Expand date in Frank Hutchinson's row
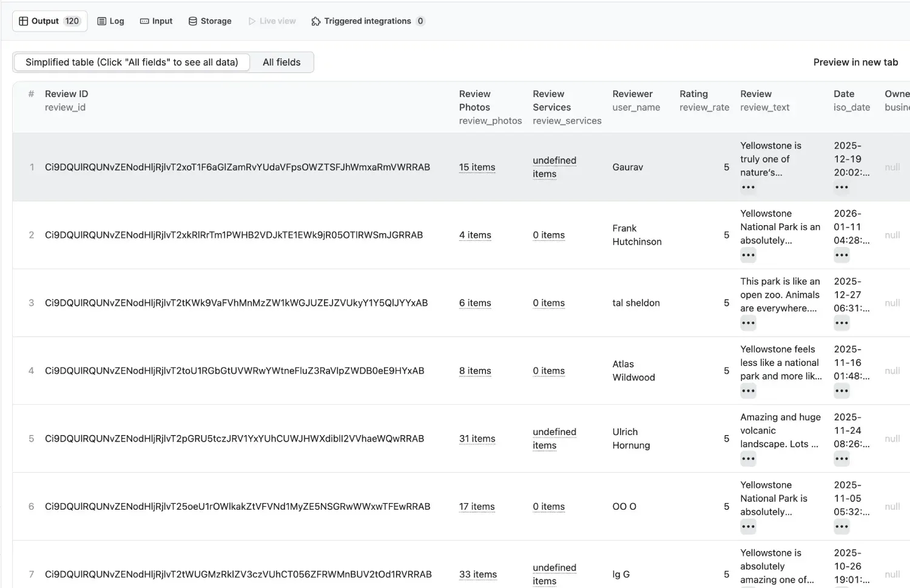This screenshot has width=910, height=588. click(x=841, y=255)
